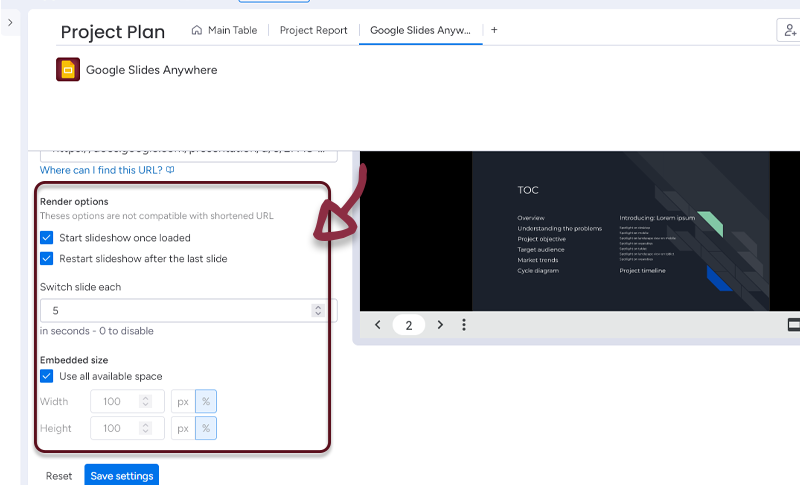The width and height of the screenshot is (800, 485).
Task: Uncheck Use all available space
Action: tap(47, 376)
